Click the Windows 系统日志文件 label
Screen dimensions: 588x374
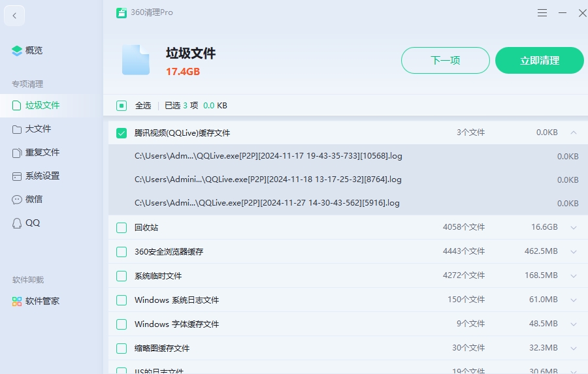tap(176, 300)
